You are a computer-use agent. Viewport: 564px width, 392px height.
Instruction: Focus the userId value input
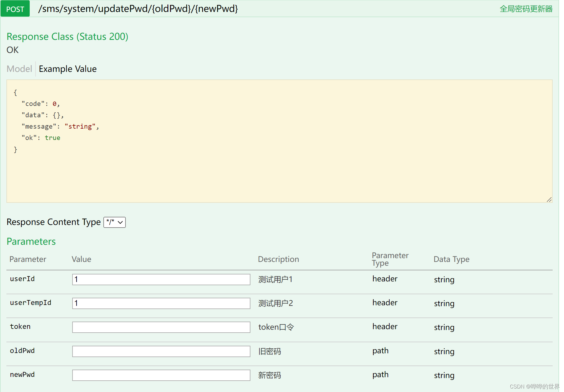pyautogui.click(x=161, y=279)
